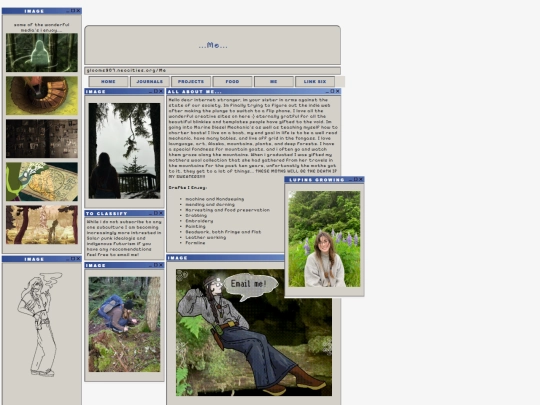Open the LINK SIX navigation button
540x405 pixels.
coord(315,82)
